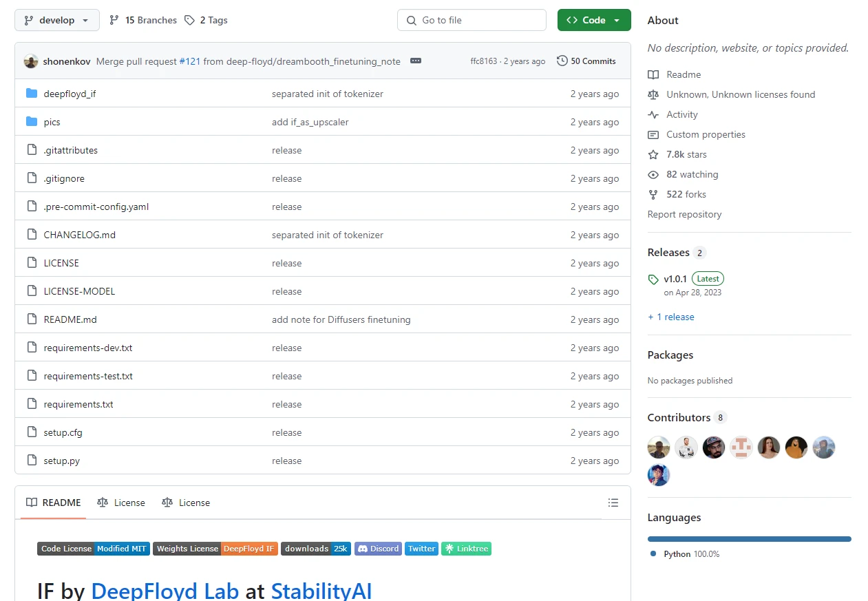Click the Activity pulse icon
This screenshot has height=601, width=868.
(653, 114)
